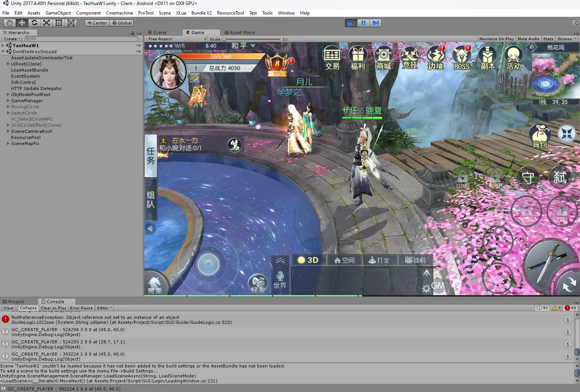Toggle Clear on Play
Image resolution: width=580 pixels, height=392 pixels.
(x=53, y=308)
